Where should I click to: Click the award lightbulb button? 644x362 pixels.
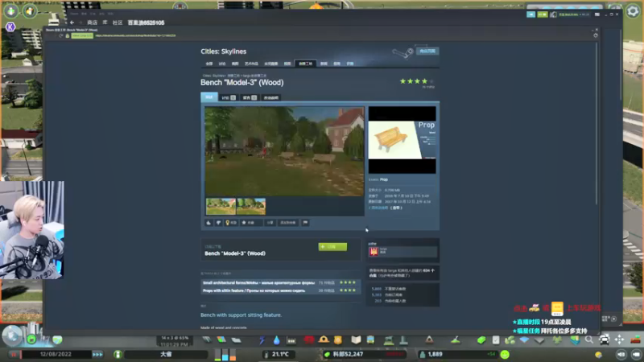231,223
